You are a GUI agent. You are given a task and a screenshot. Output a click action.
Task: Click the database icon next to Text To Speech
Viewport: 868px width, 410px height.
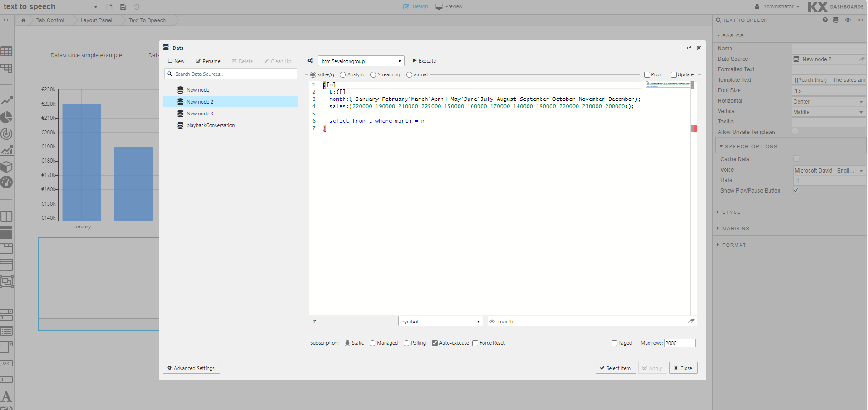tap(836, 20)
